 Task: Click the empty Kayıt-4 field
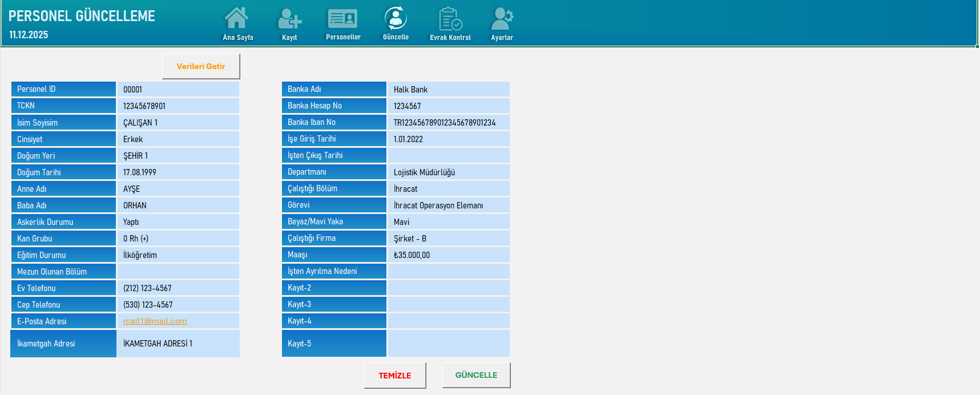point(449,321)
